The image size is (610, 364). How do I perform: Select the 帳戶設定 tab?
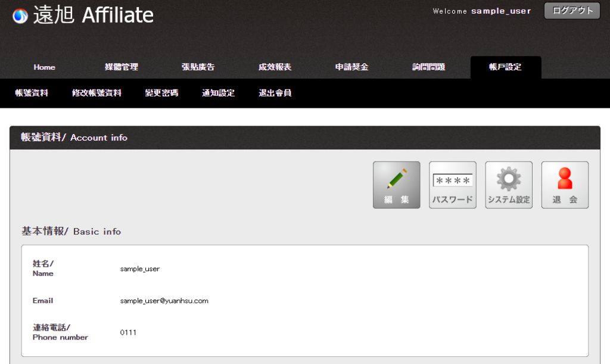(x=505, y=67)
